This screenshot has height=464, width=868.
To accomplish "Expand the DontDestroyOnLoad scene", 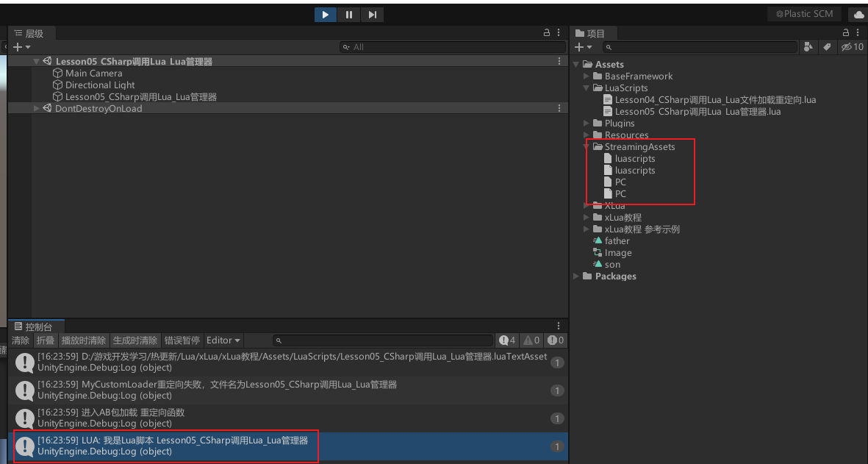I will (x=37, y=109).
